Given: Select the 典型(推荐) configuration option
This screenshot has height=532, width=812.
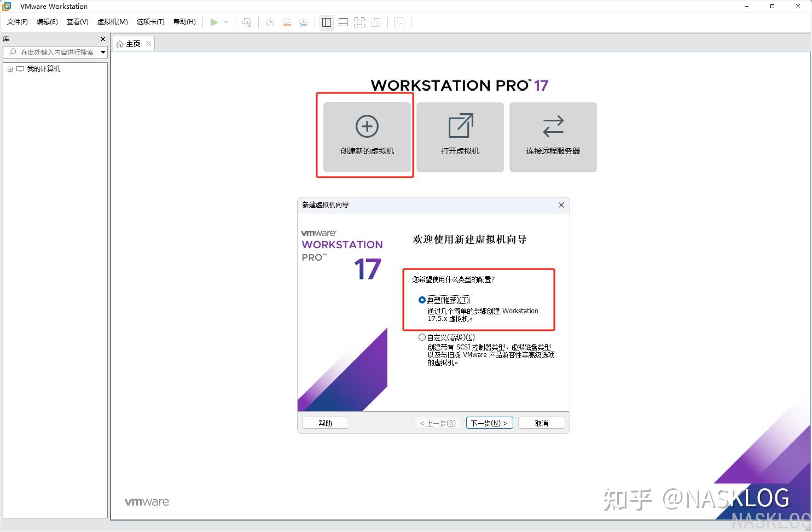Looking at the screenshot, I should pos(421,300).
